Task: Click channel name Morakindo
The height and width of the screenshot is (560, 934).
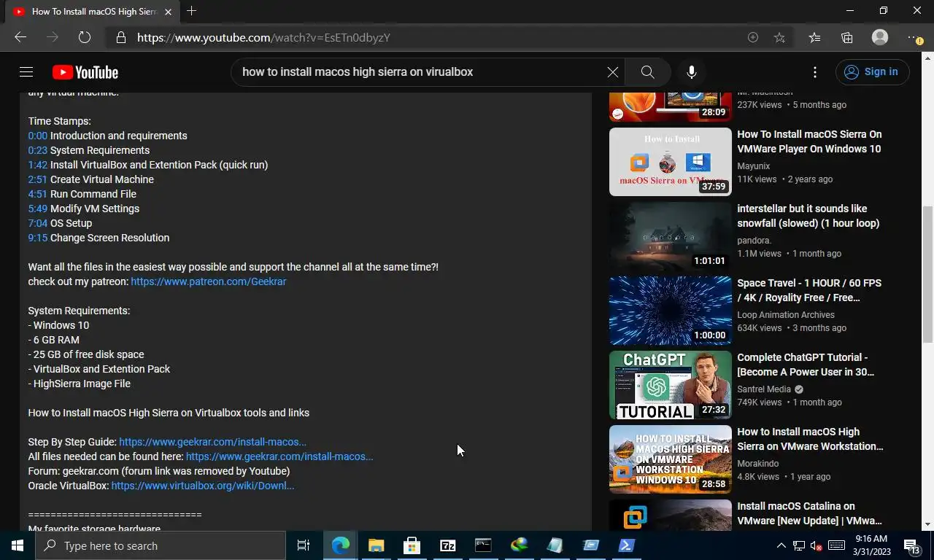Action: click(758, 464)
